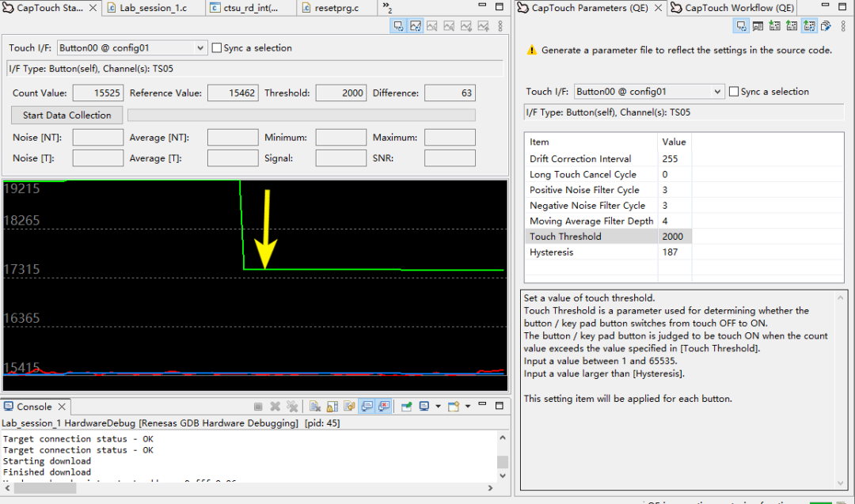Close the CapTouch Status tab

[93, 8]
